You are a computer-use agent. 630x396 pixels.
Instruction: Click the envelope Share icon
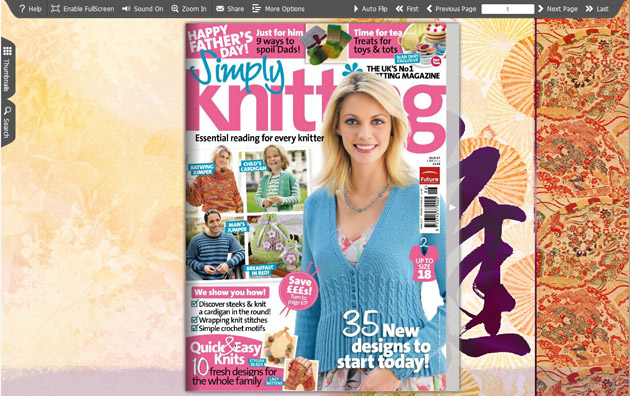220,8
